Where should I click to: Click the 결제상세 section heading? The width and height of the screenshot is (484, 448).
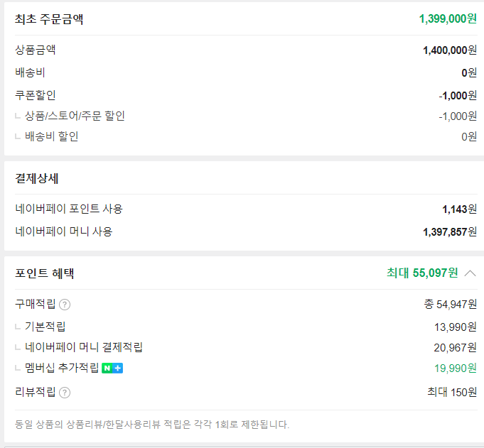(x=37, y=178)
